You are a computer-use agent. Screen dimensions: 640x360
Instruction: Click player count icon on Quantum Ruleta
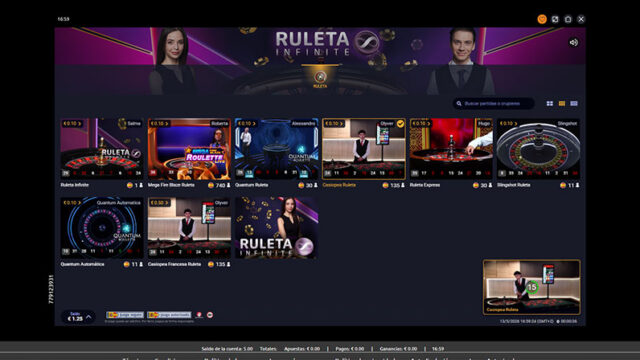(x=316, y=185)
